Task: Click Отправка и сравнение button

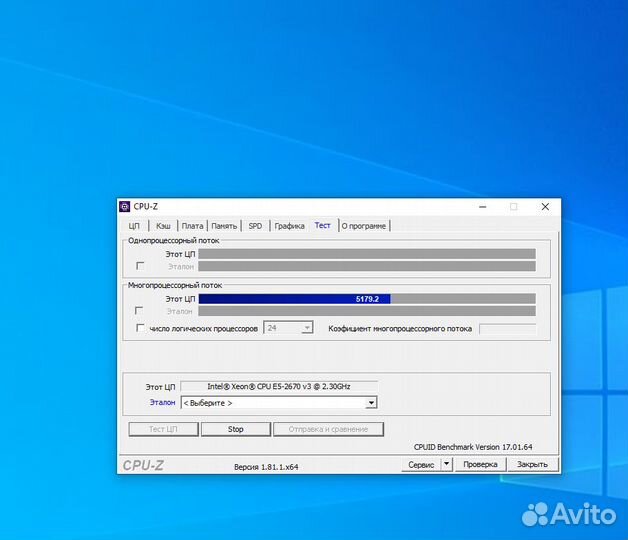Action: [x=328, y=429]
